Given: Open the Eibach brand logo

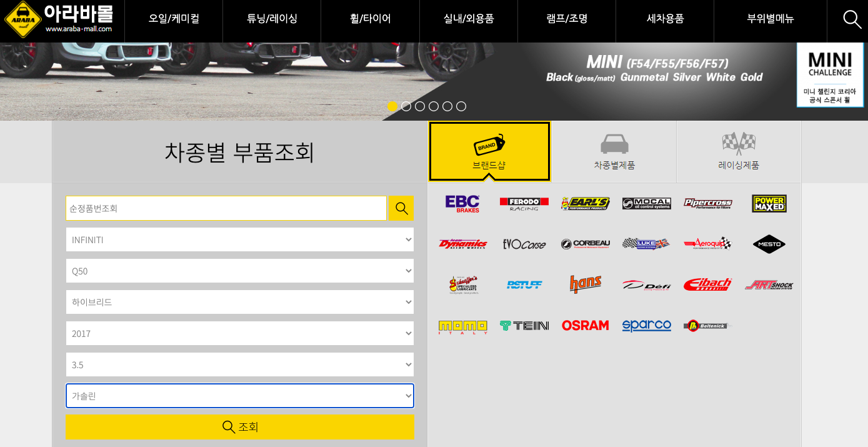Looking at the screenshot, I should click(x=707, y=284).
